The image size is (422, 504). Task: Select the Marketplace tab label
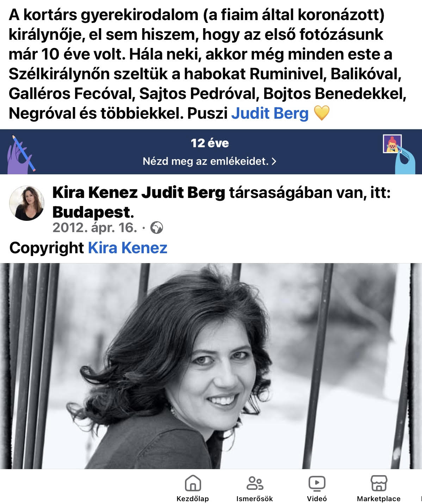379,499
